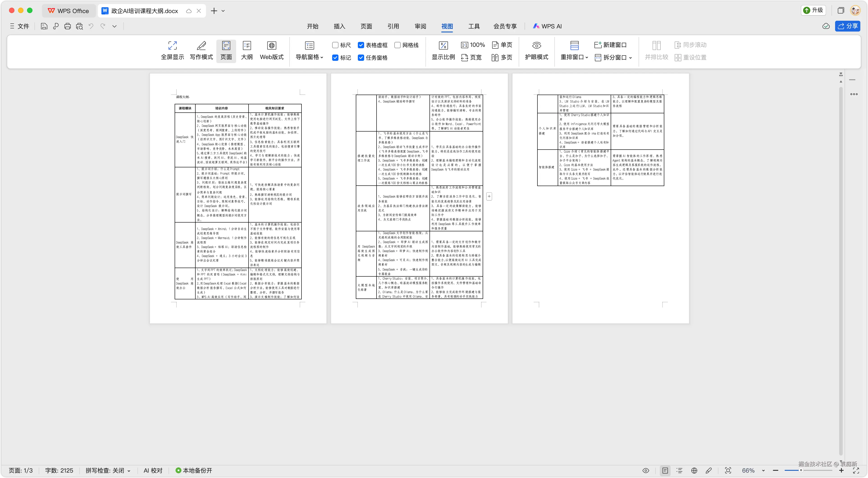Set zoom to 100%
The height and width of the screenshot is (478, 868).
click(x=473, y=45)
